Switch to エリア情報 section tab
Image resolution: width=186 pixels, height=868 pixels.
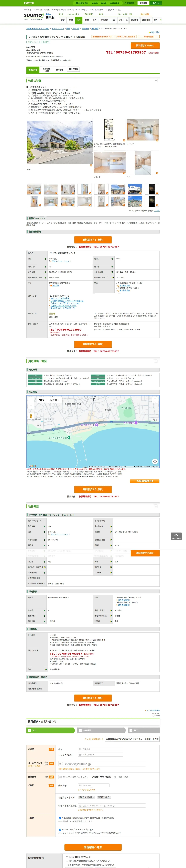(x=74, y=69)
